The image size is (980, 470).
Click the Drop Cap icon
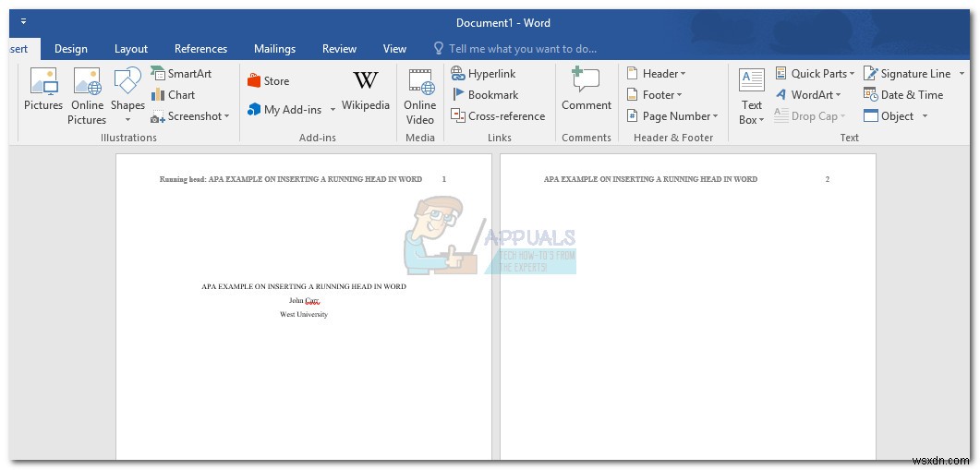(x=781, y=116)
